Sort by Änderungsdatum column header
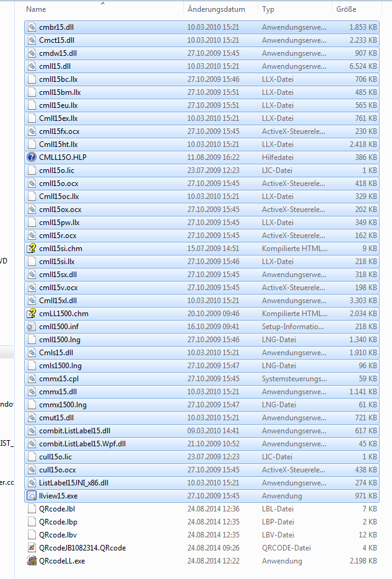392x579 pixels. 216,9
